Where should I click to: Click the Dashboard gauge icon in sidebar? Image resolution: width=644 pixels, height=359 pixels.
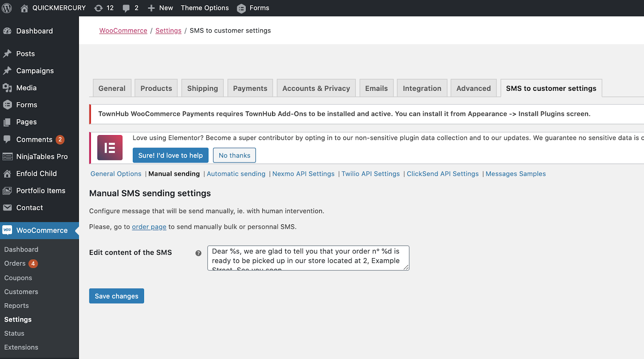7,31
